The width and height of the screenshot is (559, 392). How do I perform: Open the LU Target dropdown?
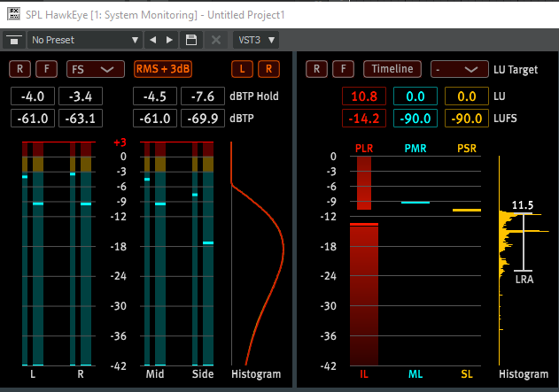pyautogui.click(x=460, y=69)
